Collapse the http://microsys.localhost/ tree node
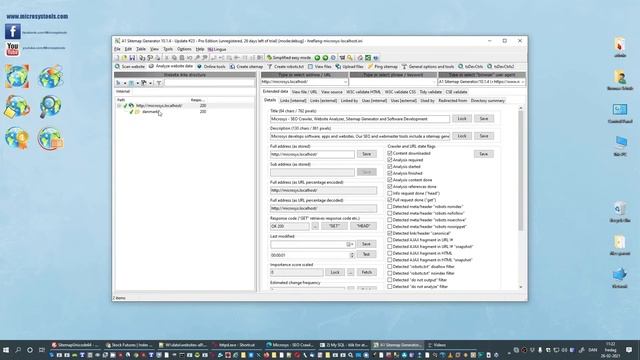 pos(119,106)
